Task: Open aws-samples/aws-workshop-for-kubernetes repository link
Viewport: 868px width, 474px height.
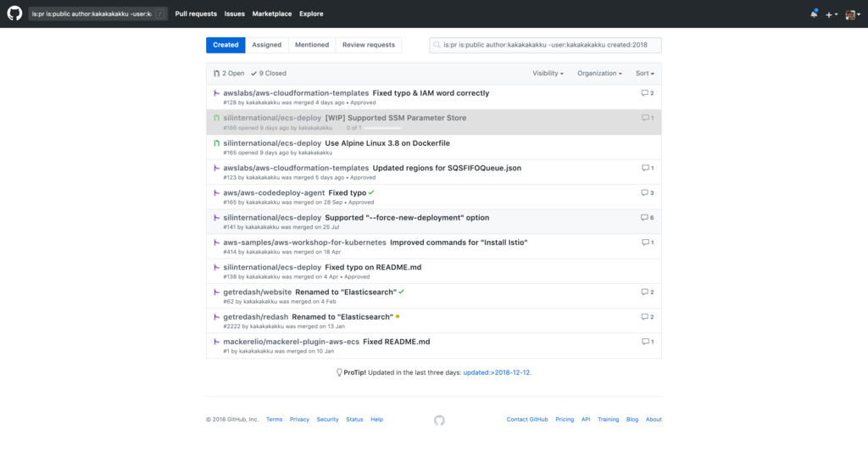Action: tap(304, 242)
